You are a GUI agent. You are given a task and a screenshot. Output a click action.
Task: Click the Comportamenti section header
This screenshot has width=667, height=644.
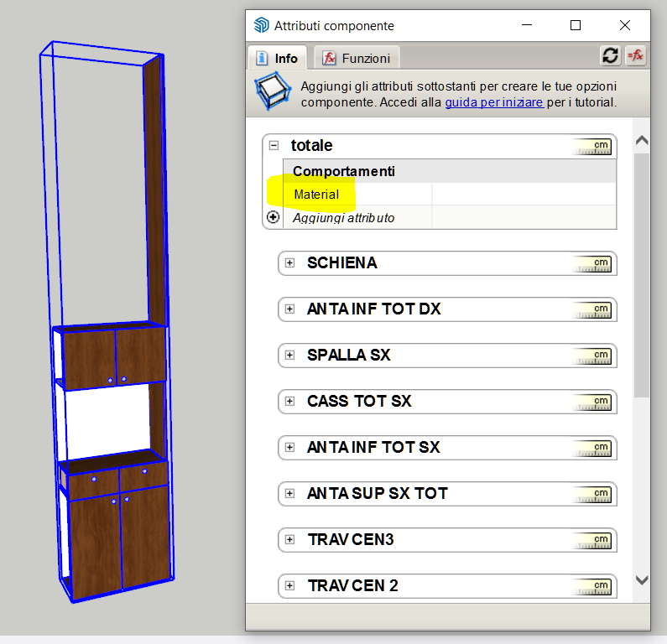point(450,171)
